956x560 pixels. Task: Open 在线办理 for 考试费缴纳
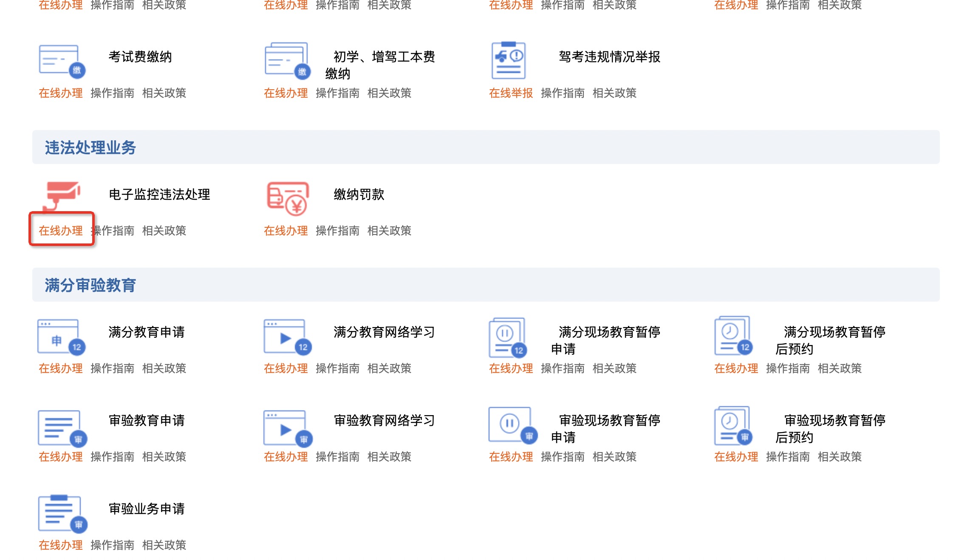pyautogui.click(x=61, y=93)
